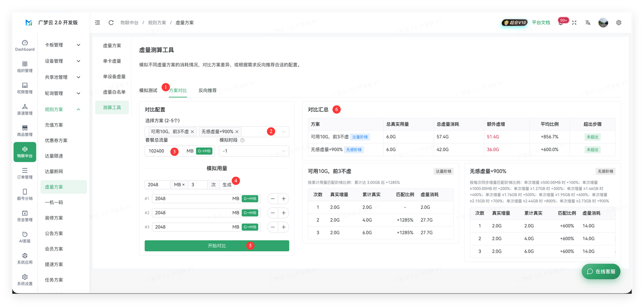Click G→MB converter on row #1

tap(250, 199)
